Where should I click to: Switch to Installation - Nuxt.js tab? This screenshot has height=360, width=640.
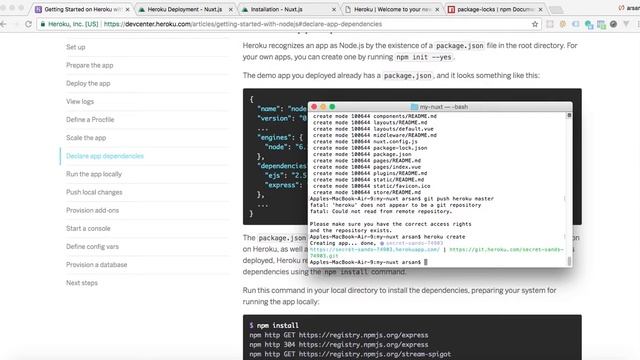pos(288,9)
